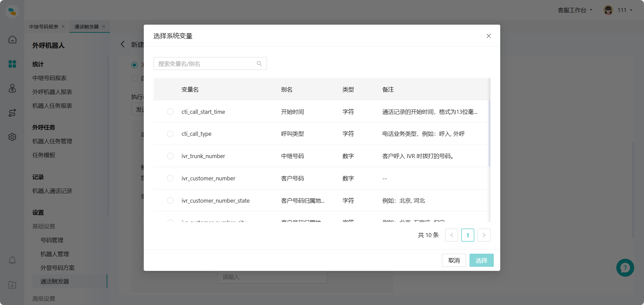Open the bell notification icon

pos(12,260)
